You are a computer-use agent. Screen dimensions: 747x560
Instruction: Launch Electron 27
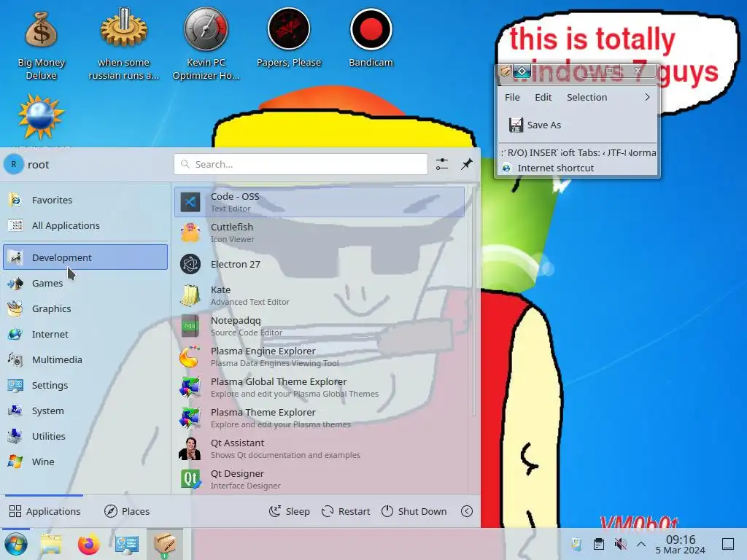pyautogui.click(x=320, y=264)
